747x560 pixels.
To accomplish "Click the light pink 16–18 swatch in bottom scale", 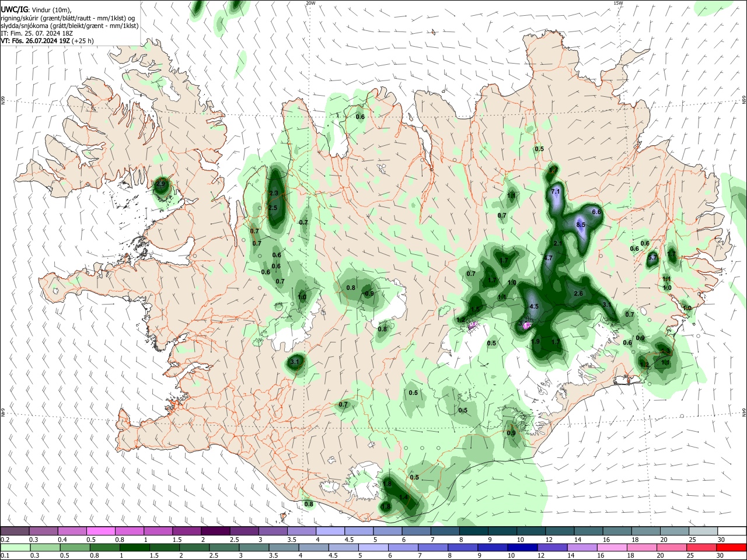I will coord(612,547).
